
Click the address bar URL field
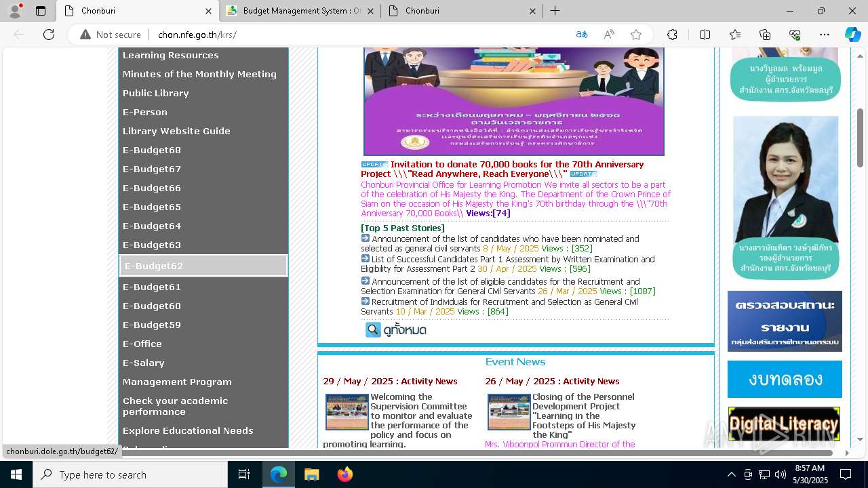coord(359,35)
